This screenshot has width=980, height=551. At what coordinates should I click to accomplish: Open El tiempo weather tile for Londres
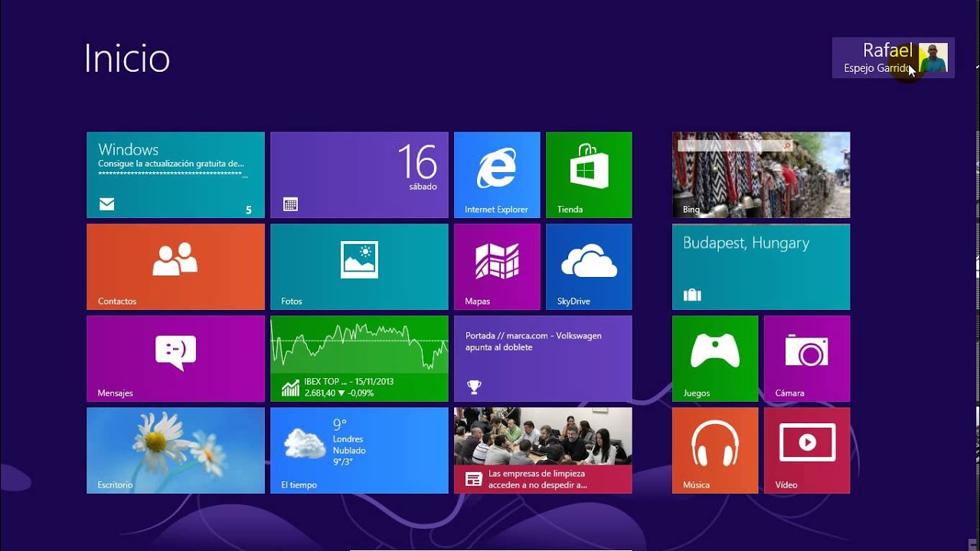pos(359,450)
